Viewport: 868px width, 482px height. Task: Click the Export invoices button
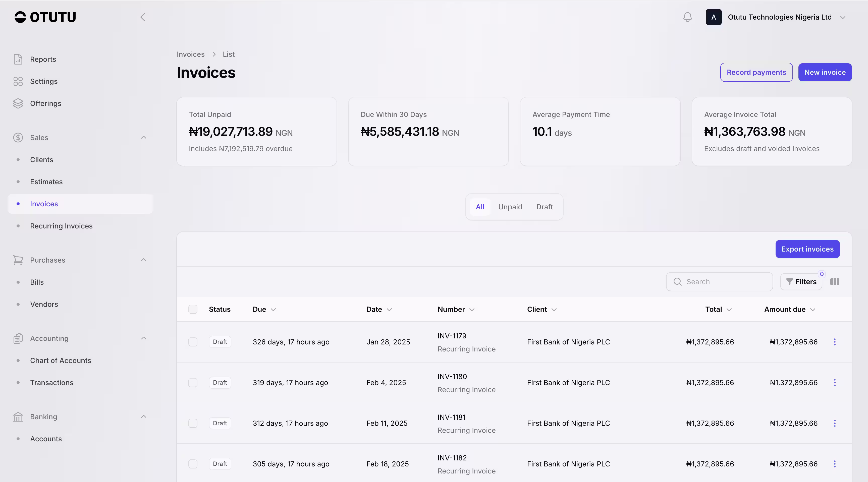(x=807, y=249)
